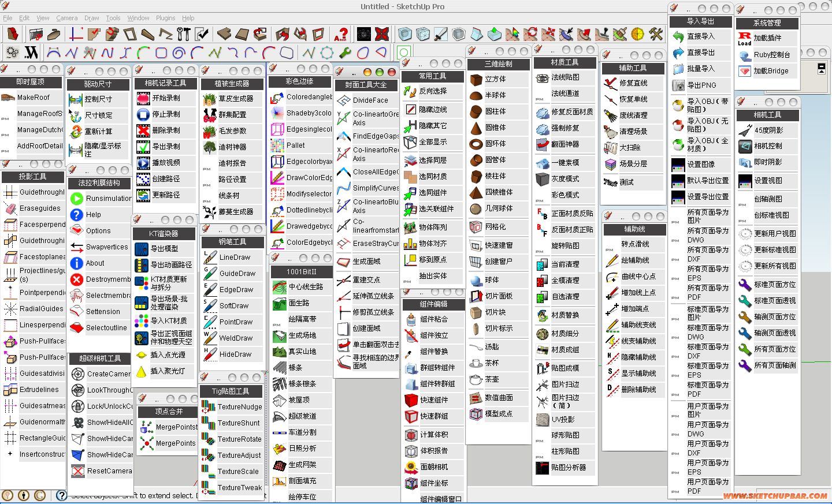
Task: Click the 物体阵列 object array icon
Action: click(410, 227)
